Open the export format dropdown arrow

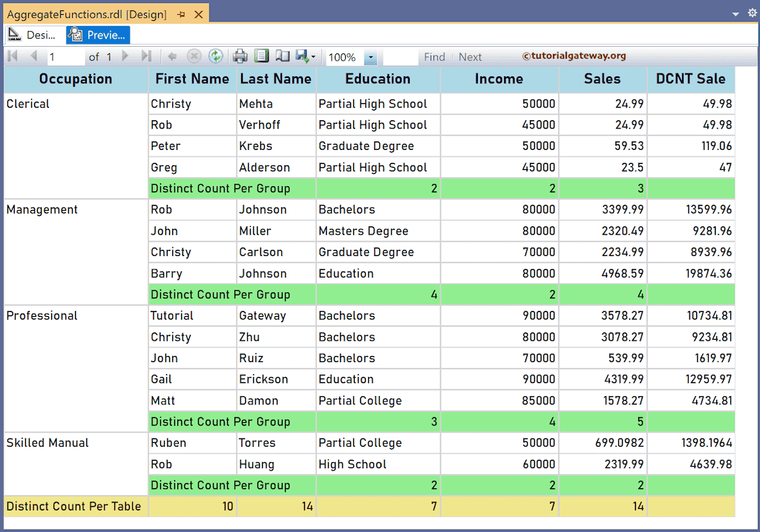tap(315, 56)
